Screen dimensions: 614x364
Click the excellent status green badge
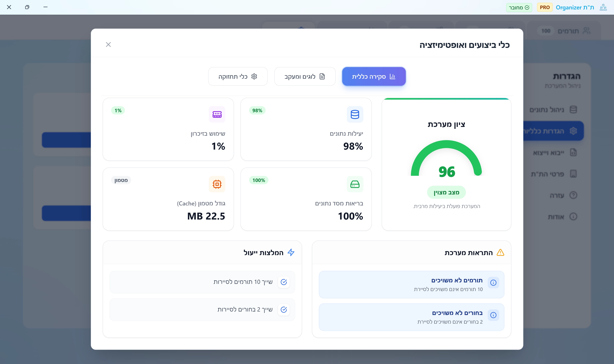click(446, 192)
